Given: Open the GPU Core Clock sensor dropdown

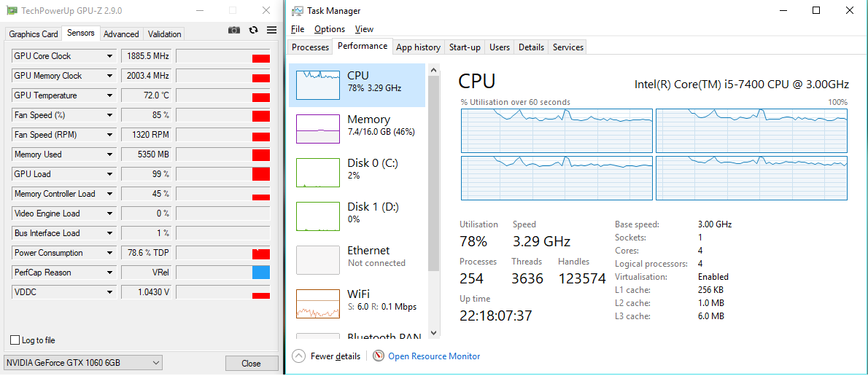Looking at the screenshot, I should [x=110, y=56].
